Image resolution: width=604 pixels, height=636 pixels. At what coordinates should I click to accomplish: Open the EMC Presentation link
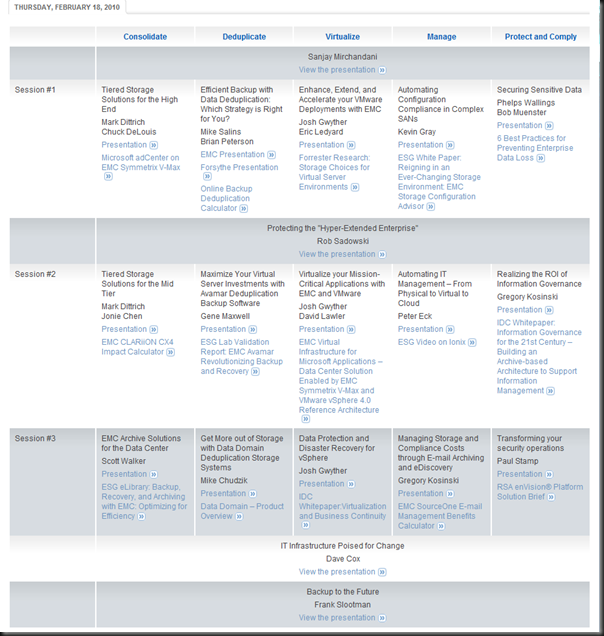(x=232, y=155)
